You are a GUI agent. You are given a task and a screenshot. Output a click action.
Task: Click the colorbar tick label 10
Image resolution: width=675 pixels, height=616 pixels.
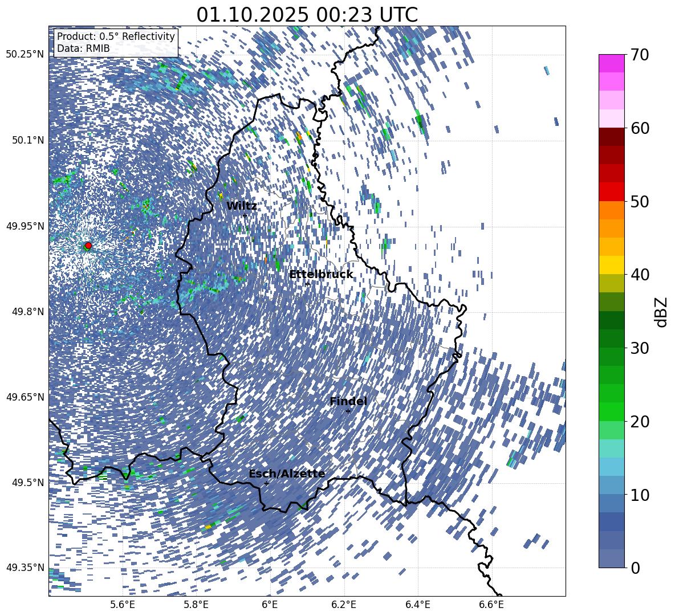point(640,495)
